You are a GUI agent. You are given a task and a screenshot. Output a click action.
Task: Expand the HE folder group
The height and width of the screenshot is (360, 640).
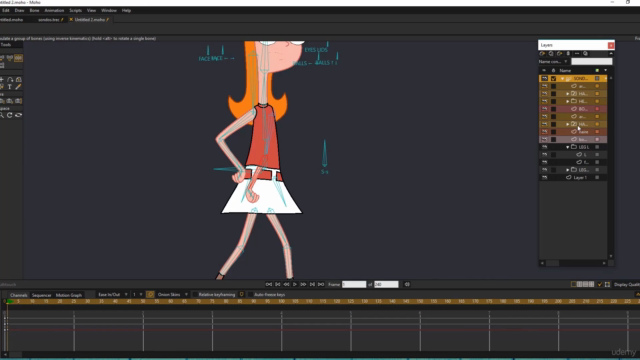pos(567,101)
